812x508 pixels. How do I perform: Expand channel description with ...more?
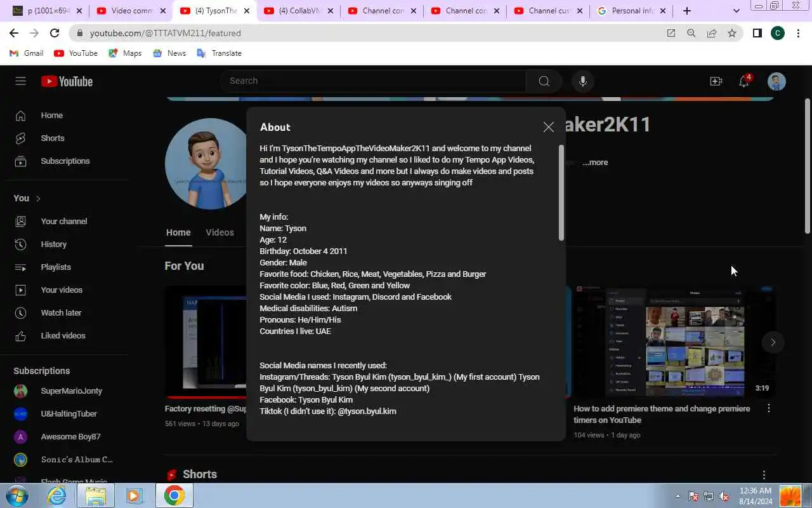595,163
